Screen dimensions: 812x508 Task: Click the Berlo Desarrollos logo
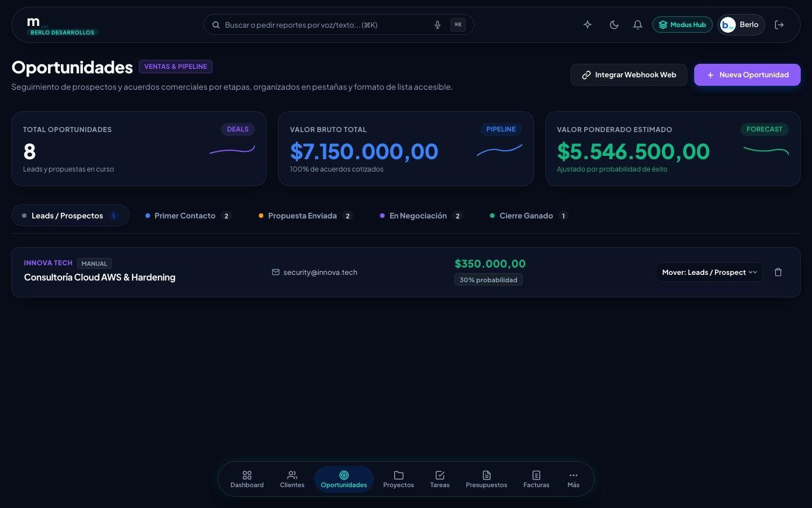pyautogui.click(x=62, y=26)
